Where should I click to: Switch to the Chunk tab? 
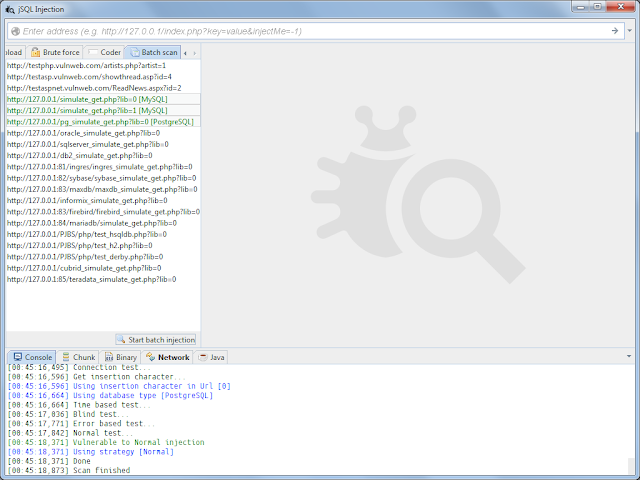point(79,357)
